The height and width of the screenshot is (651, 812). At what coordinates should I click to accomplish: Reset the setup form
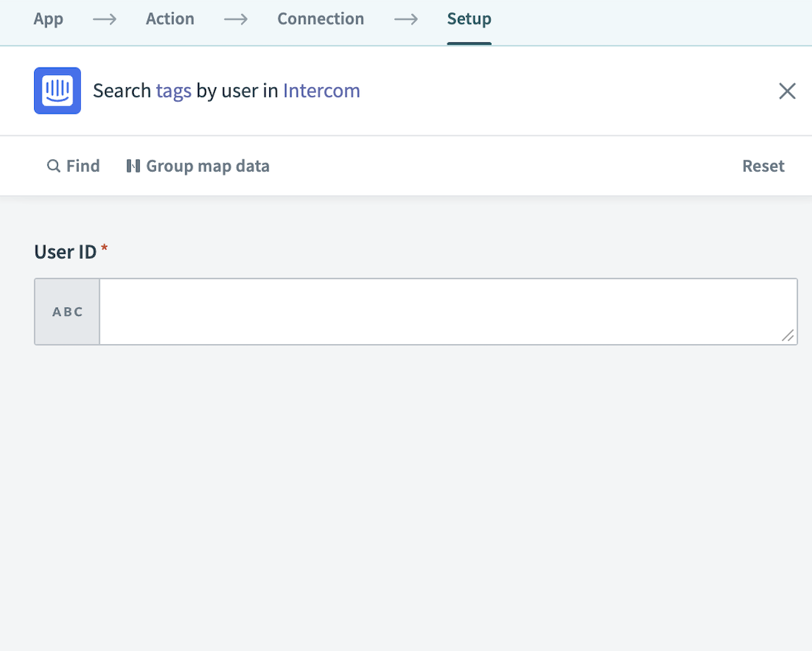click(x=763, y=166)
